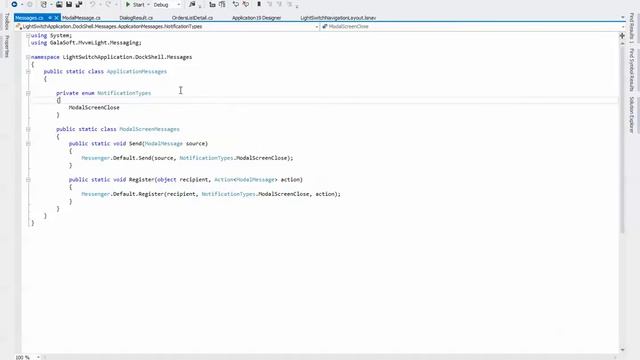This screenshot has height=360, width=640.
Task: Toggle bookmark using the toolbar icon
Action: click(259, 4)
